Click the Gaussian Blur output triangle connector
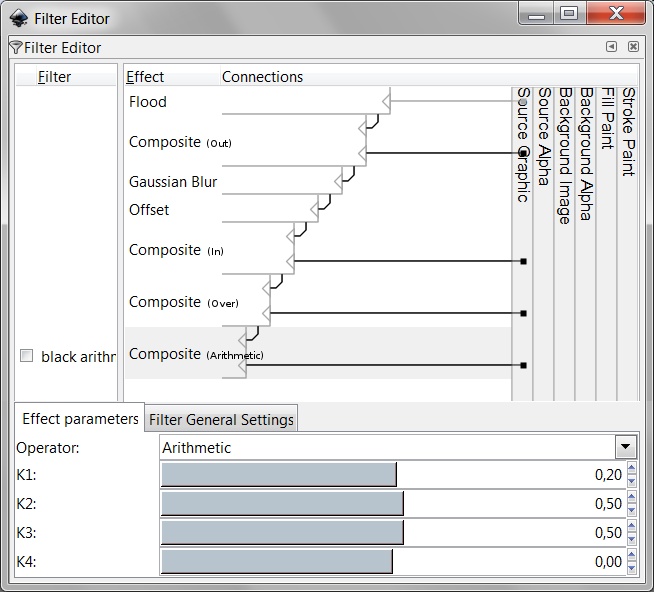Screen dimensions: 654x592 (x=337, y=180)
